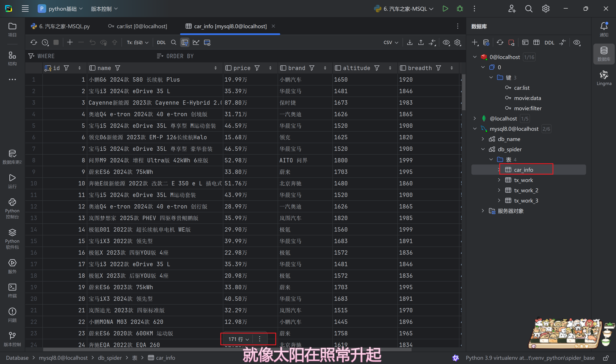Open the Terminal tool window
Image resolution: width=616 pixels, height=364 pixels.
(12, 291)
